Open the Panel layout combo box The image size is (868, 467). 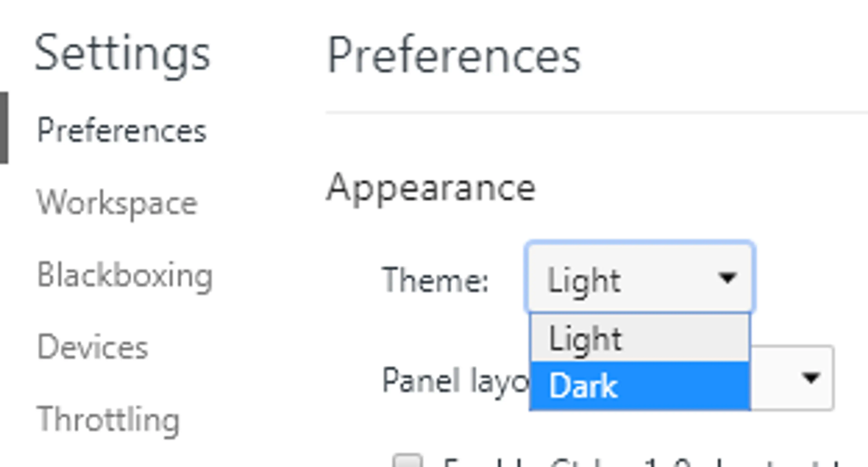click(x=792, y=378)
